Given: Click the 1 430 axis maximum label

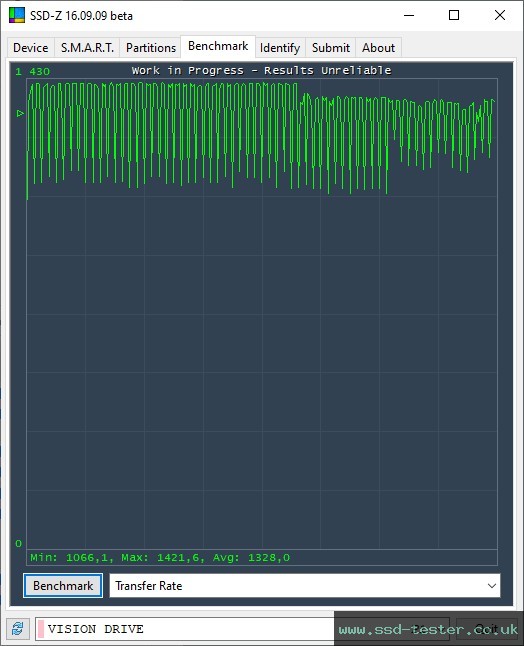Looking at the screenshot, I should click(x=33, y=72).
